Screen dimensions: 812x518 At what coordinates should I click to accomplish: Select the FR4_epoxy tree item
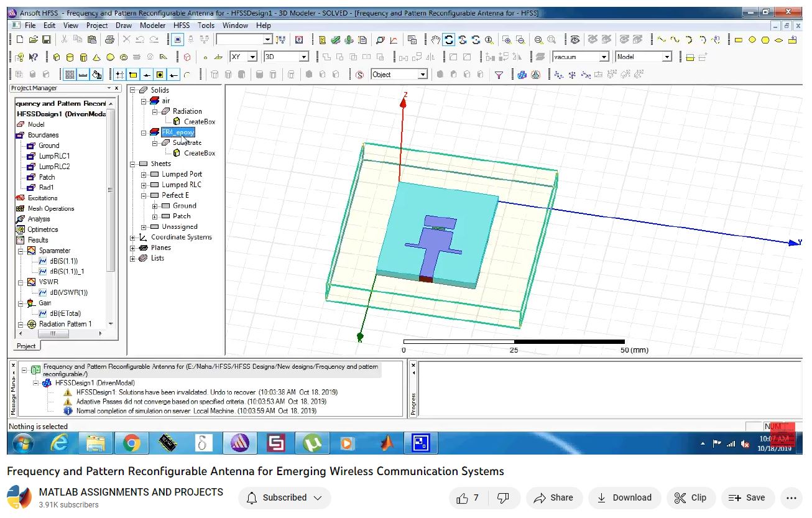pyautogui.click(x=178, y=132)
